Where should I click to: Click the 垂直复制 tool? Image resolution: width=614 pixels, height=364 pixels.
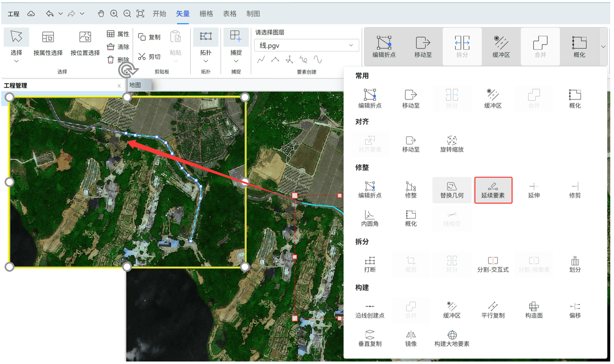[x=369, y=338]
